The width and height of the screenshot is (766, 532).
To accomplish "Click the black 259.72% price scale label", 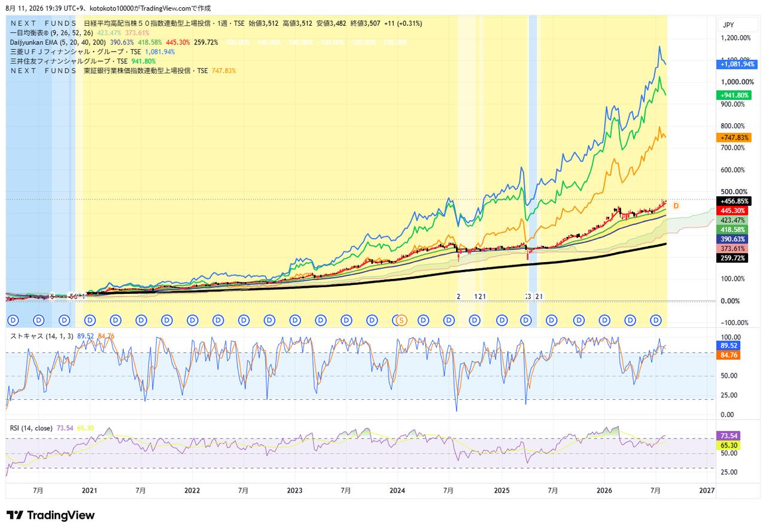I will (x=732, y=258).
